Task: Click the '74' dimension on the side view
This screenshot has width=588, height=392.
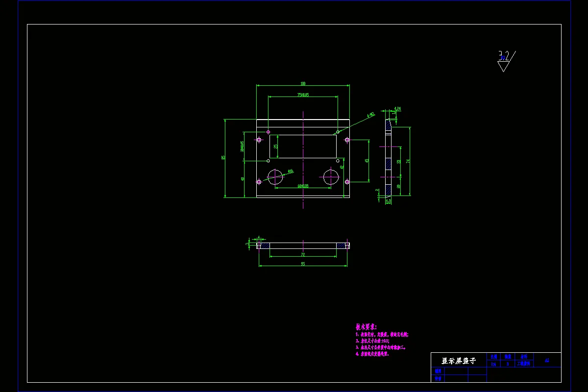Action: coord(408,161)
